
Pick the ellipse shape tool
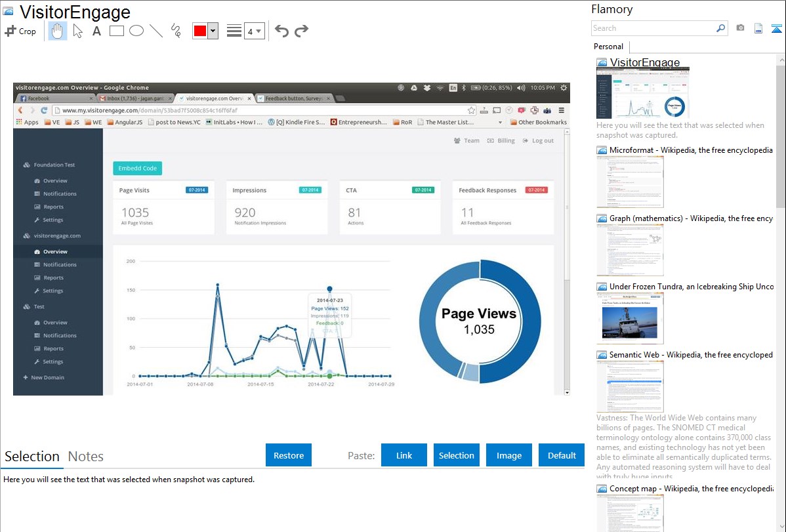pos(136,31)
